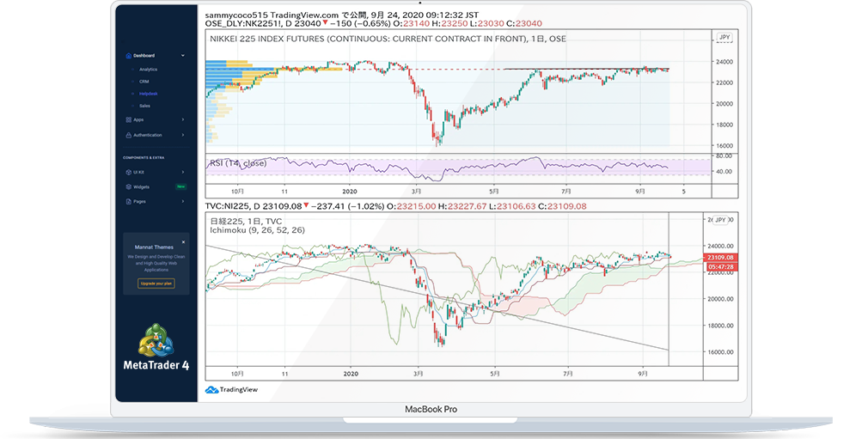Open the Widgets sidebar label
Image resolution: width=868 pixels, height=439 pixels.
(x=141, y=187)
